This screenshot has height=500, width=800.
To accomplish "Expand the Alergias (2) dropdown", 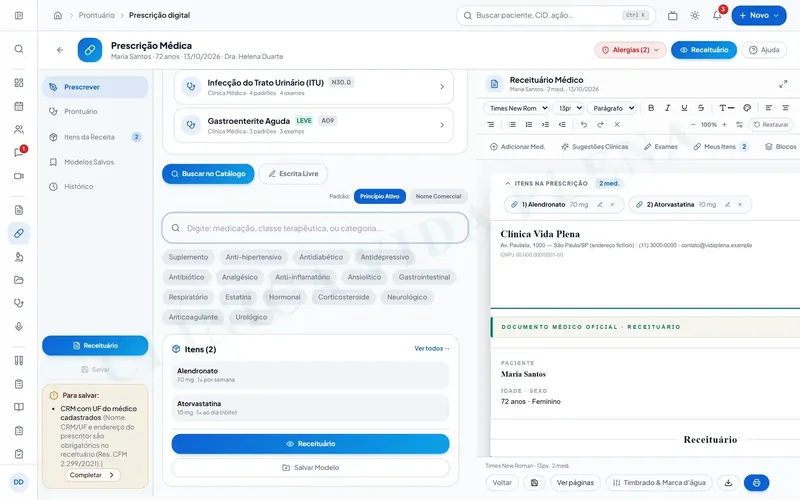I will [x=631, y=50].
